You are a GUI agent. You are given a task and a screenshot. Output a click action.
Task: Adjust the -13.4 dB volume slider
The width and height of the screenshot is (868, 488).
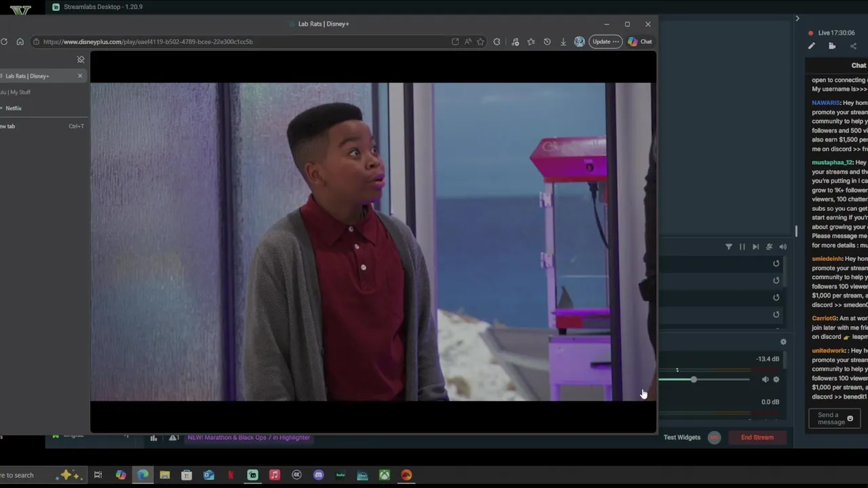(694, 380)
